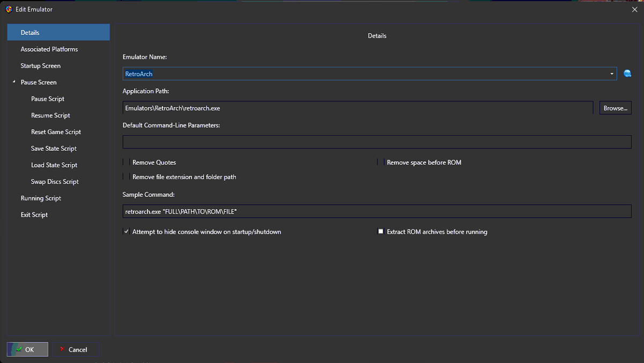Screen dimensions: 644x363
Task: Click the Application Path: label
Action: [146, 91]
